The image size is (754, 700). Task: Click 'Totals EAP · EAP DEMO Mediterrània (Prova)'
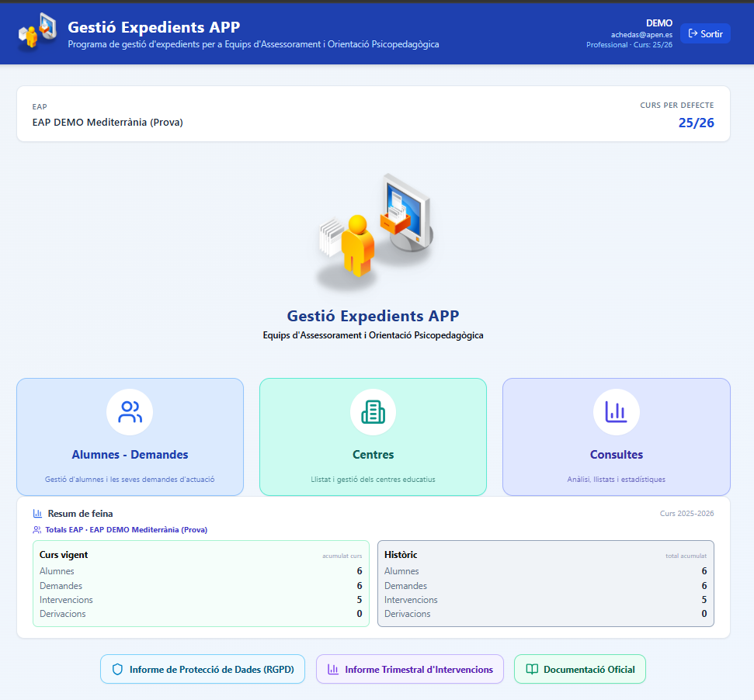(x=126, y=529)
